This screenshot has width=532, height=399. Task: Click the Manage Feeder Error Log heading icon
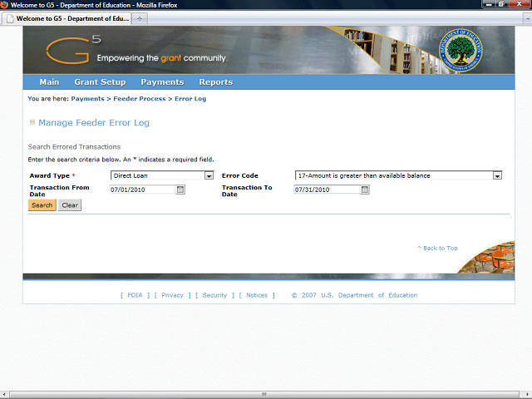32,122
